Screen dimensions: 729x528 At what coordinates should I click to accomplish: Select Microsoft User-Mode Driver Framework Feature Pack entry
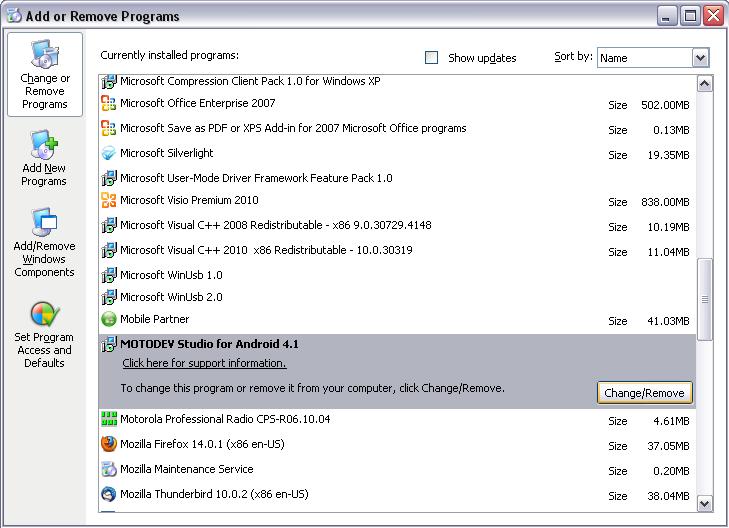point(398,178)
